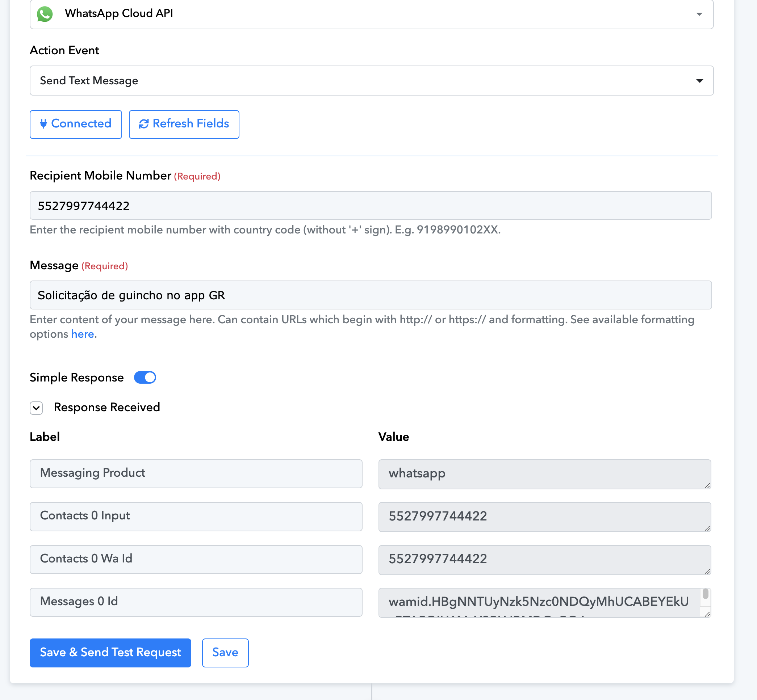Click the WhatsApp logo icon
Screen dimensions: 757x700
pyautogui.click(x=45, y=14)
